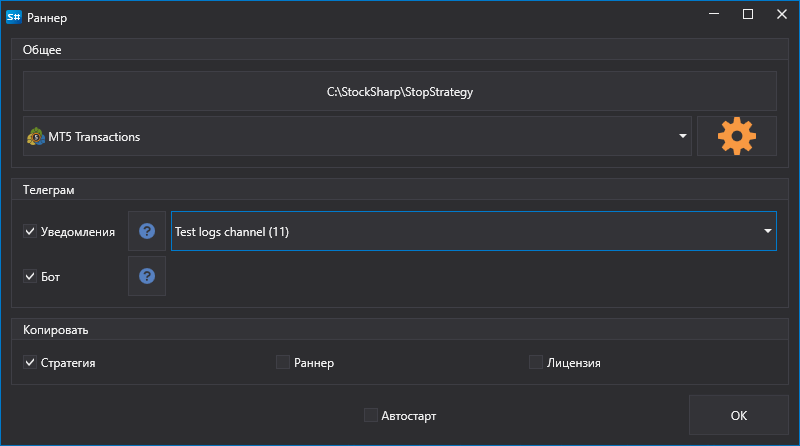
Task: Uncheck the Бот checkbox
Action: tap(30, 276)
